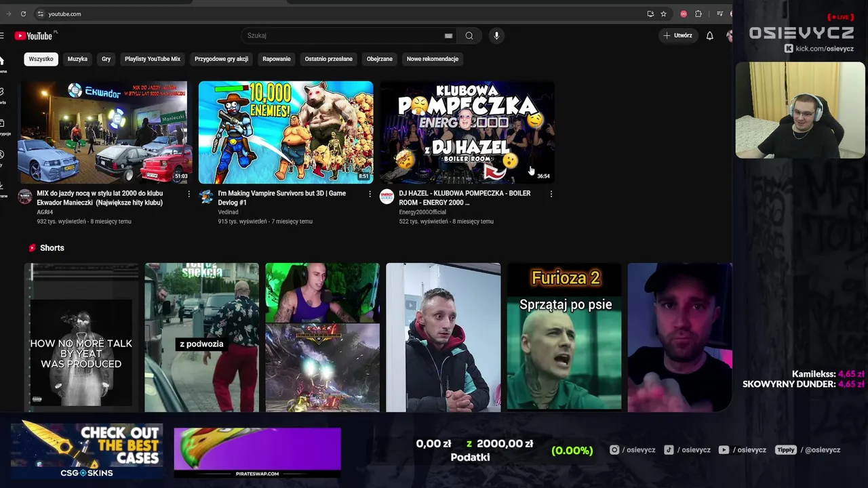This screenshot has height=488, width=868.
Task: Open the browser media control icon
Action: tap(719, 14)
